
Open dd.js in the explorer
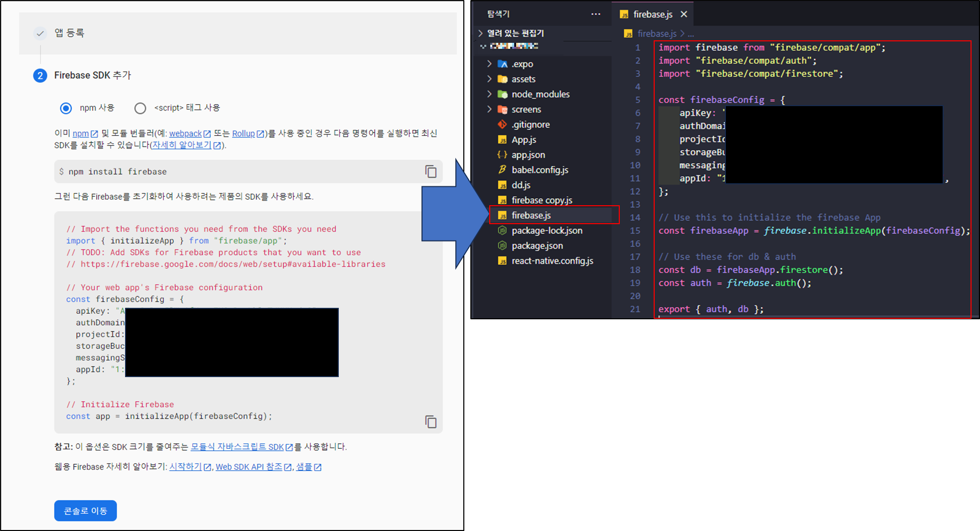point(521,185)
